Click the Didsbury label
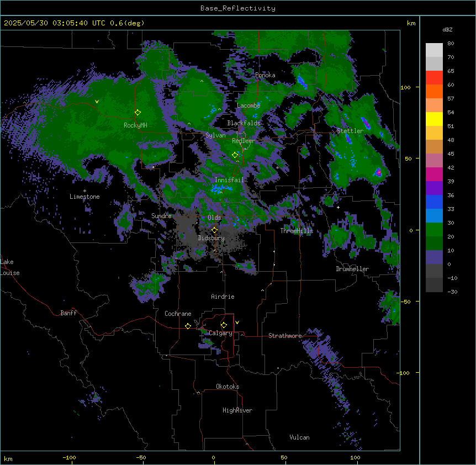 211,238
